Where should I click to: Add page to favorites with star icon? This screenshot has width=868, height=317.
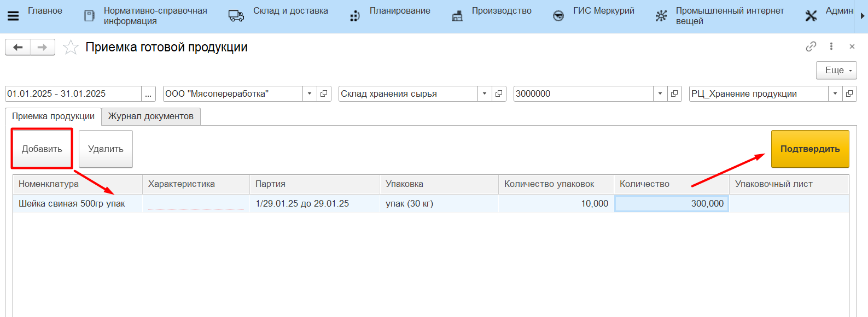tap(71, 48)
